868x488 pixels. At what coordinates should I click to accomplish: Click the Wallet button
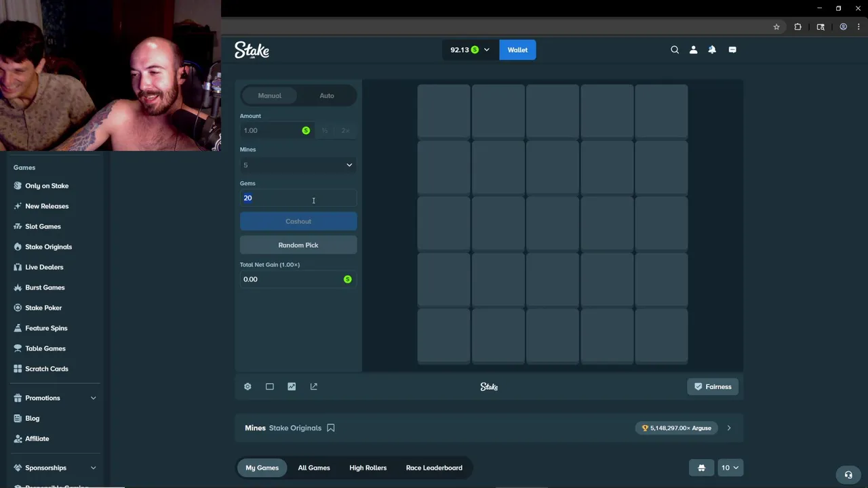tap(517, 49)
